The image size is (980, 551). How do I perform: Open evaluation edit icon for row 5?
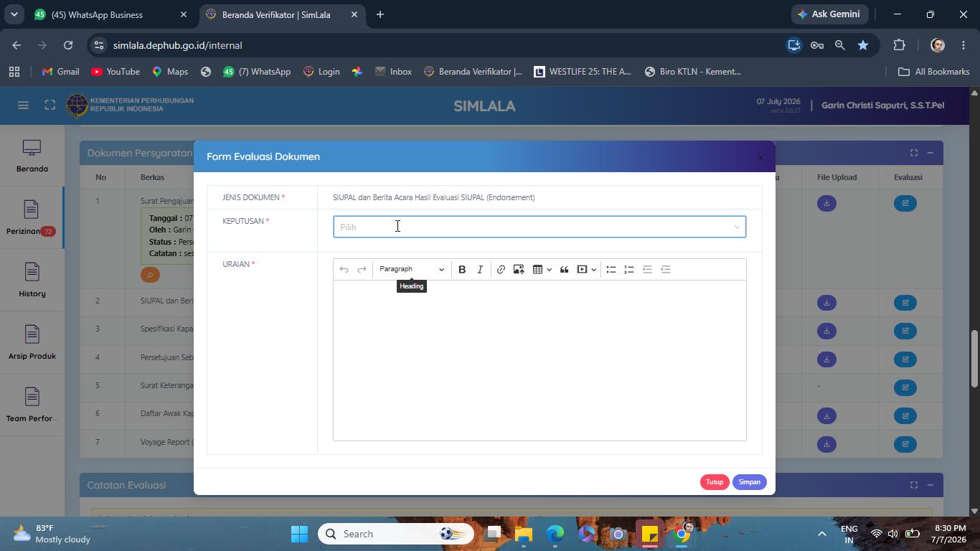905,387
